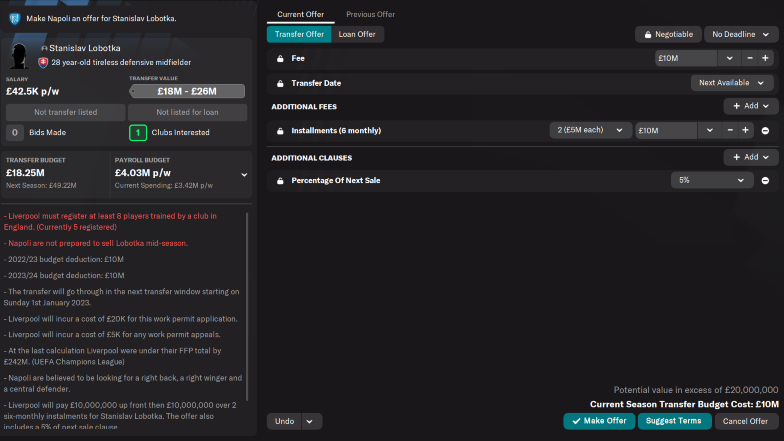Open the installments count dropdown (2 £5M each)

point(590,130)
